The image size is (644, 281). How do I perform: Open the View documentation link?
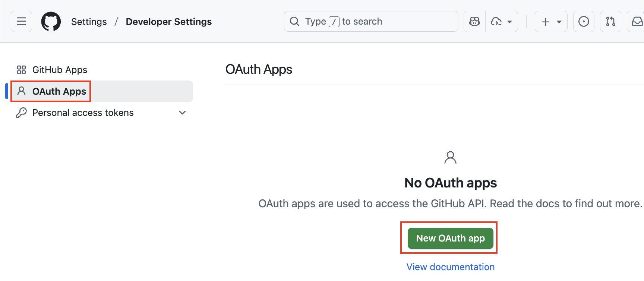tap(450, 266)
